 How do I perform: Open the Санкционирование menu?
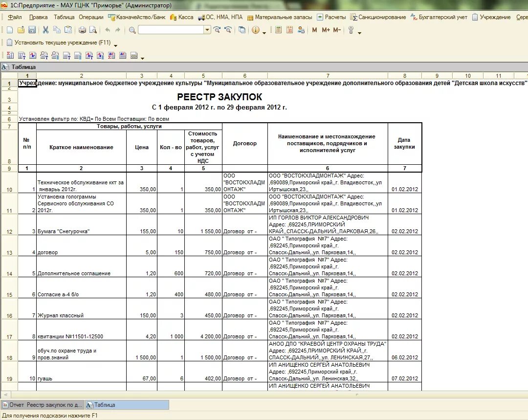378,17
